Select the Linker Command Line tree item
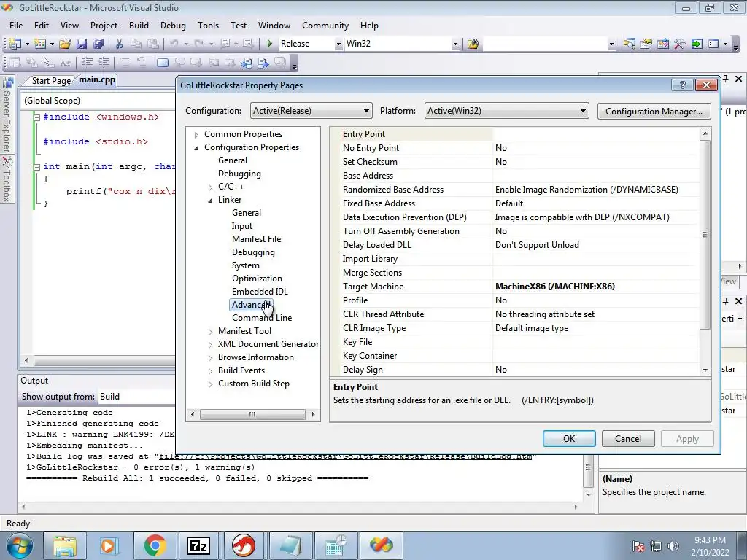747x560 pixels. tap(262, 318)
